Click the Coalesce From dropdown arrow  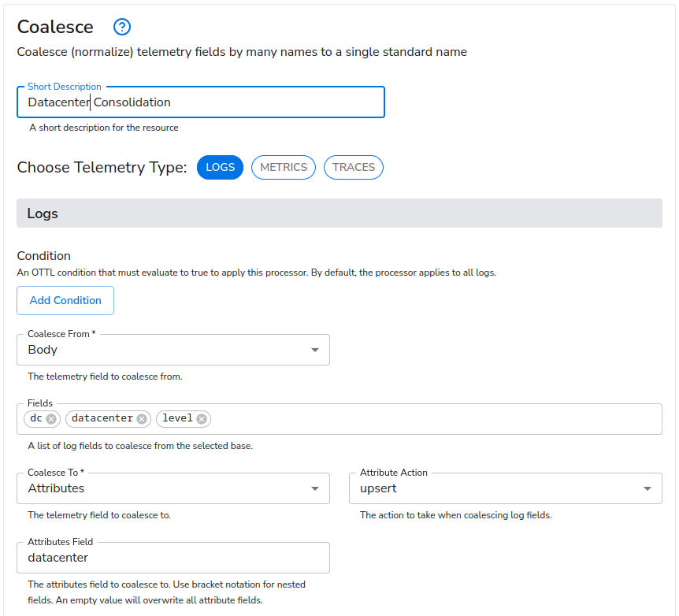pos(315,349)
